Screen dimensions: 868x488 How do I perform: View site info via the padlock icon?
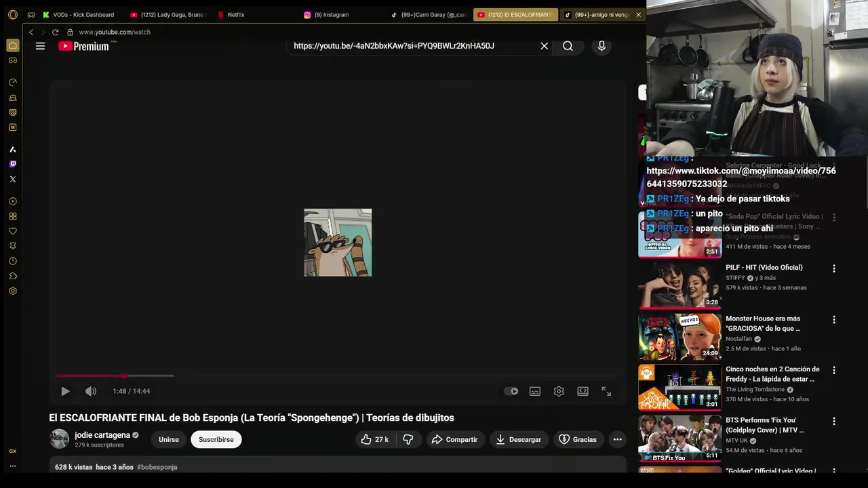point(70,32)
